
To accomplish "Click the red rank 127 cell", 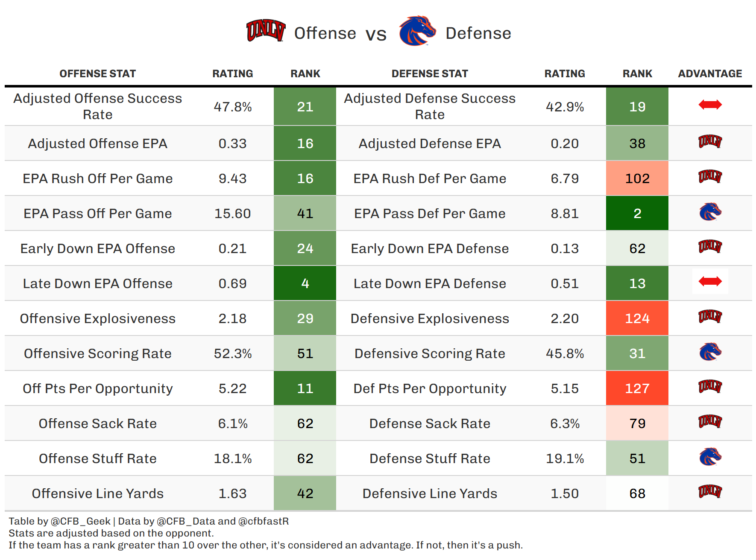I will [637, 388].
